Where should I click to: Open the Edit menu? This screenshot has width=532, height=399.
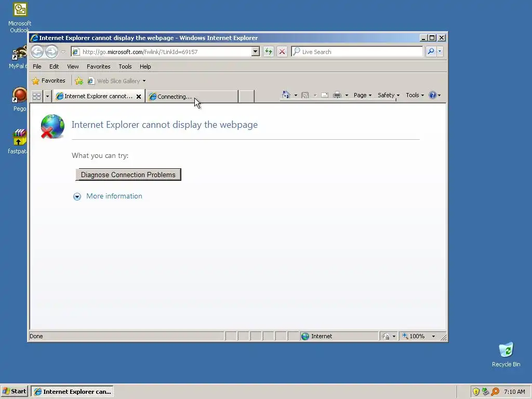[54, 66]
